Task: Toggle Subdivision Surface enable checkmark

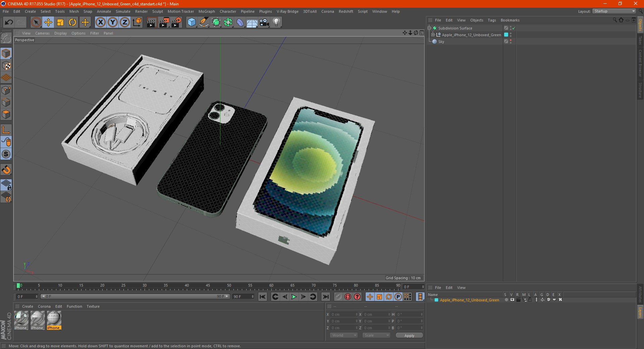Action: (514, 28)
